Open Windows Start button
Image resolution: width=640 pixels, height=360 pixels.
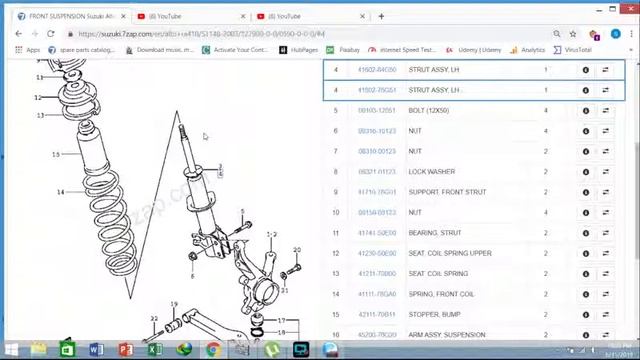coord(12,350)
